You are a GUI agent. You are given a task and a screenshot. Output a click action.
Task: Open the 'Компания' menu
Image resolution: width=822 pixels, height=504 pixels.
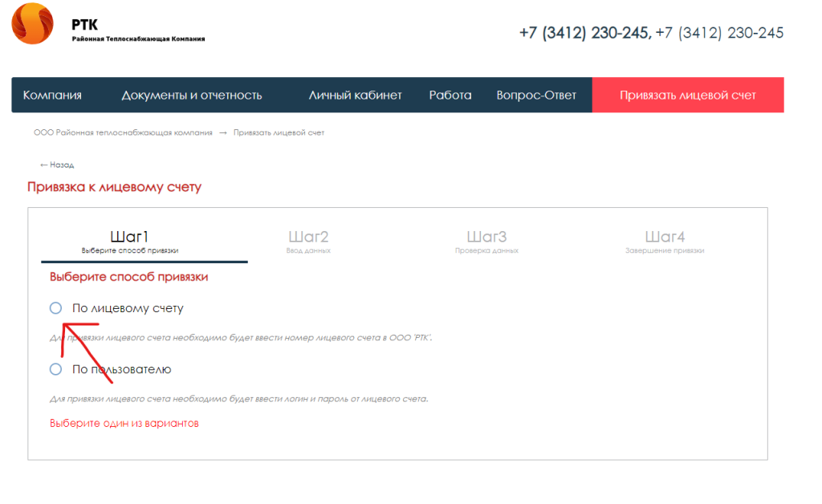[x=52, y=96]
